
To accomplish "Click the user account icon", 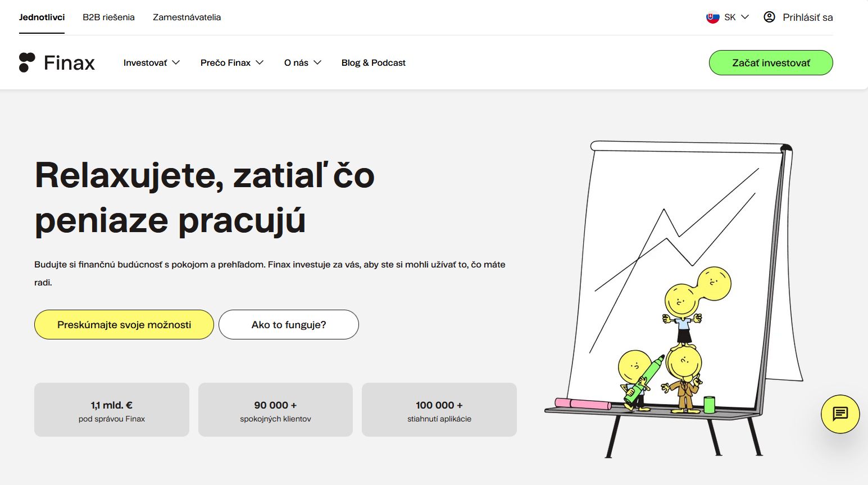I will click(769, 17).
